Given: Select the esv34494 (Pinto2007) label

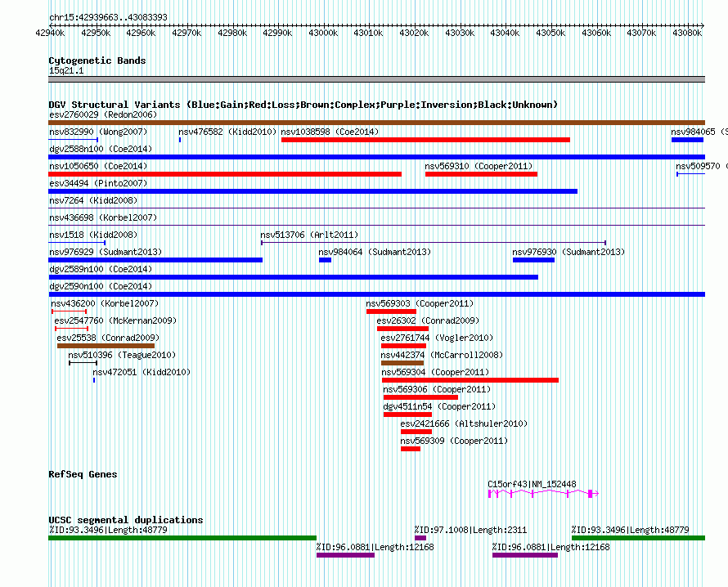Looking at the screenshot, I should click(98, 183).
